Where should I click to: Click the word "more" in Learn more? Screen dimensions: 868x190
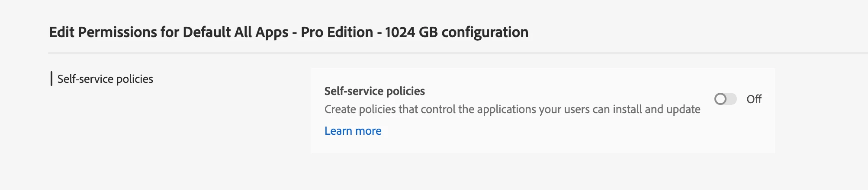(368, 131)
